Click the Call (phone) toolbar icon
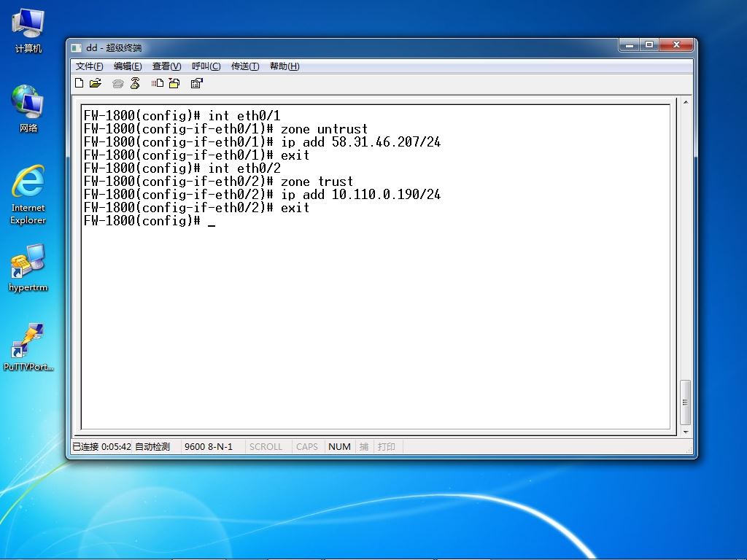 click(x=117, y=84)
